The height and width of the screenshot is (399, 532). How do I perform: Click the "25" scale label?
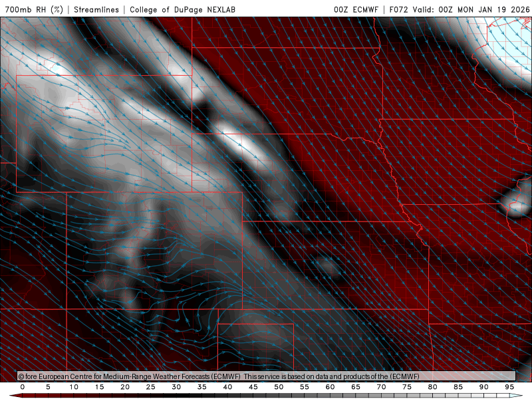coord(151,387)
